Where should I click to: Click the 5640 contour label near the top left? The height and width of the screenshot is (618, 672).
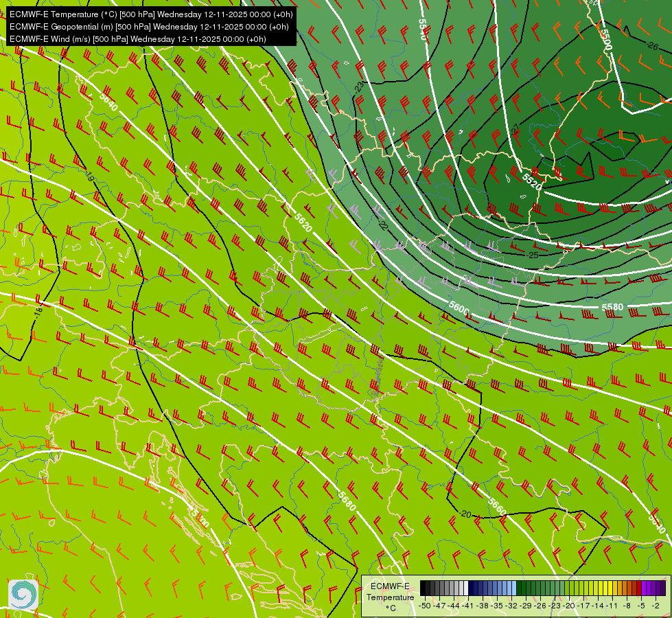[x=108, y=102]
